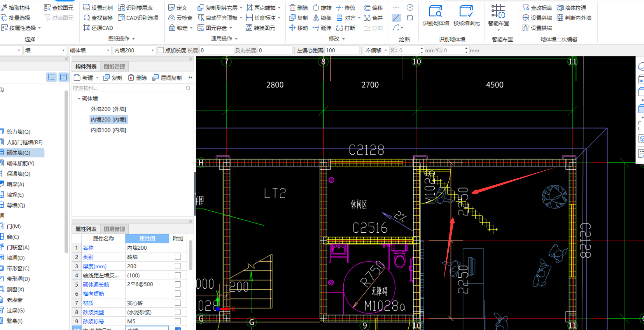Click 设置斜墙 set sloped wall
The image size is (644, 330).
(537, 18)
